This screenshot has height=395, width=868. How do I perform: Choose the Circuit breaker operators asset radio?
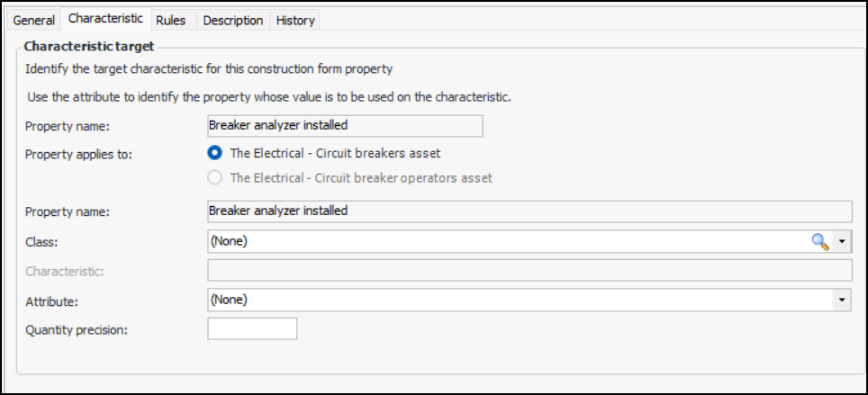pos(215,177)
